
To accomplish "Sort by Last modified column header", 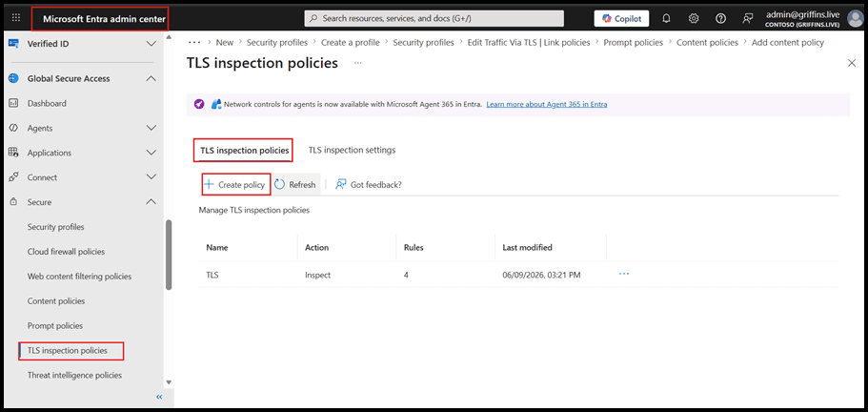I will click(x=527, y=248).
